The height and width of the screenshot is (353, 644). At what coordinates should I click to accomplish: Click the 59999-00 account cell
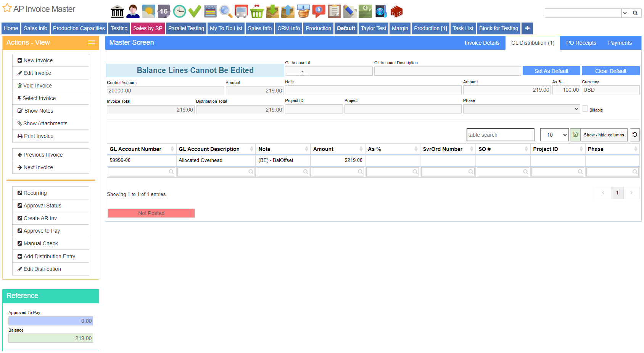(x=142, y=160)
